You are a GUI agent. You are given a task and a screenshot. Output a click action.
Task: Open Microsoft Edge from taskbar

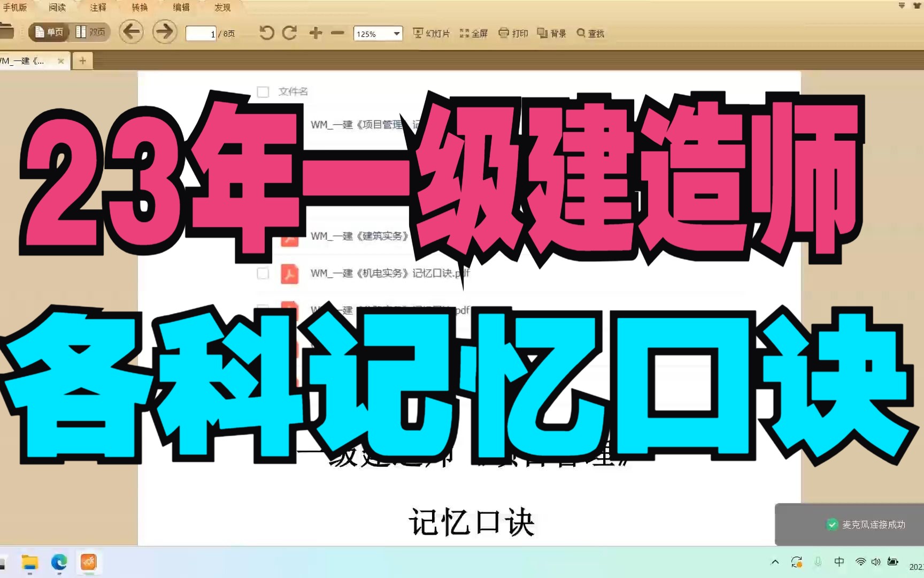click(59, 562)
